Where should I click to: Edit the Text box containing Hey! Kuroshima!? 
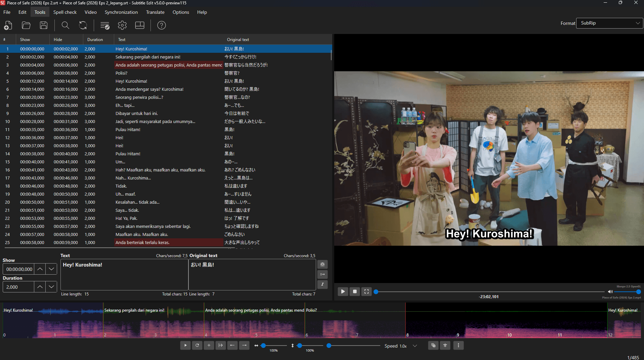[x=124, y=274]
